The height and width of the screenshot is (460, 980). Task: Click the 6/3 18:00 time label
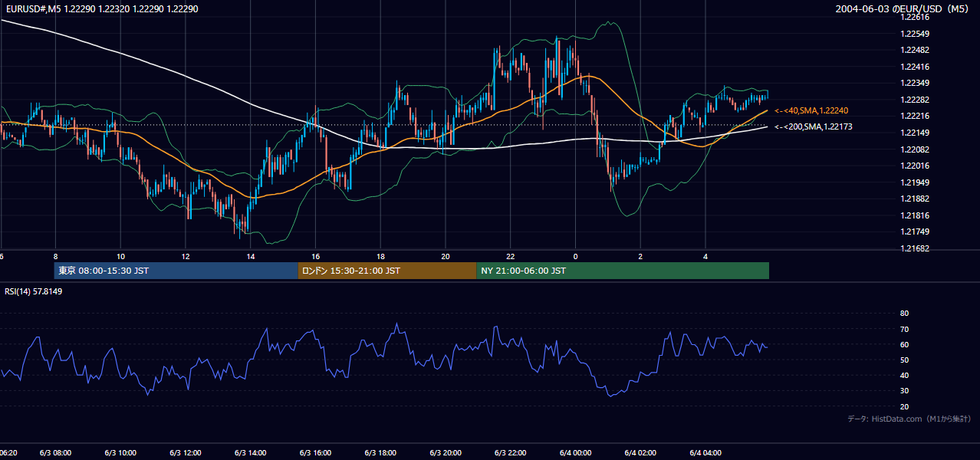tap(380, 453)
